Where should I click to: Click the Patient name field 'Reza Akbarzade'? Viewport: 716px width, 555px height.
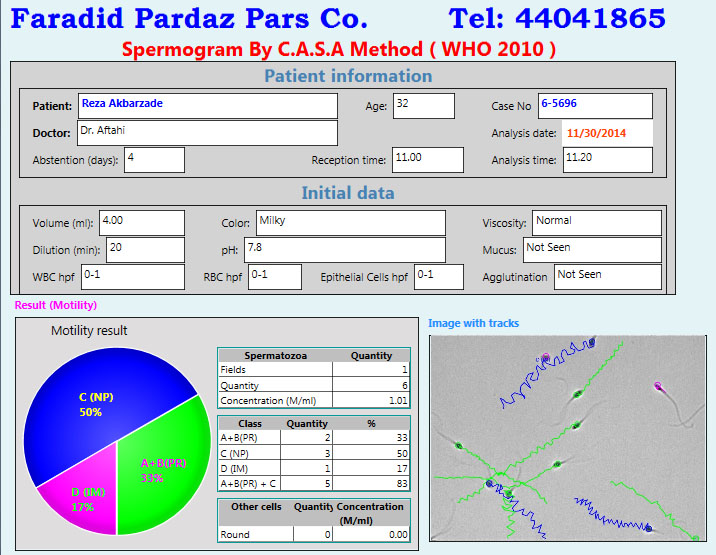pyautogui.click(x=208, y=106)
